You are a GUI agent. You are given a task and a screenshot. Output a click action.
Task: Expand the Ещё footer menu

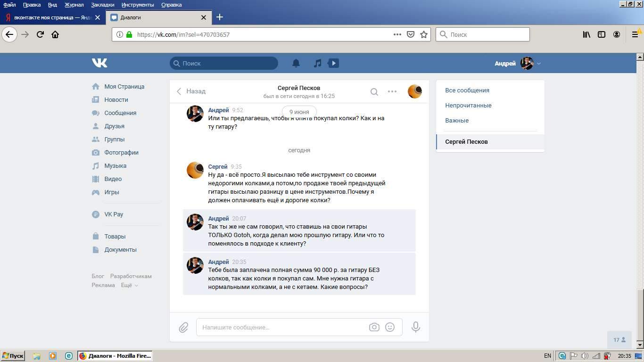click(129, 285)
